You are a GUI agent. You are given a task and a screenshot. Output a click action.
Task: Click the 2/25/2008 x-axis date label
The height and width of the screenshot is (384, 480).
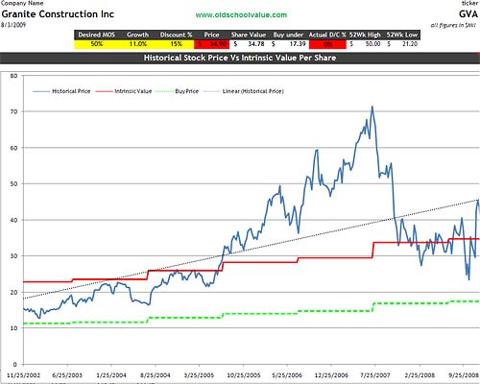tap(419, 375)
